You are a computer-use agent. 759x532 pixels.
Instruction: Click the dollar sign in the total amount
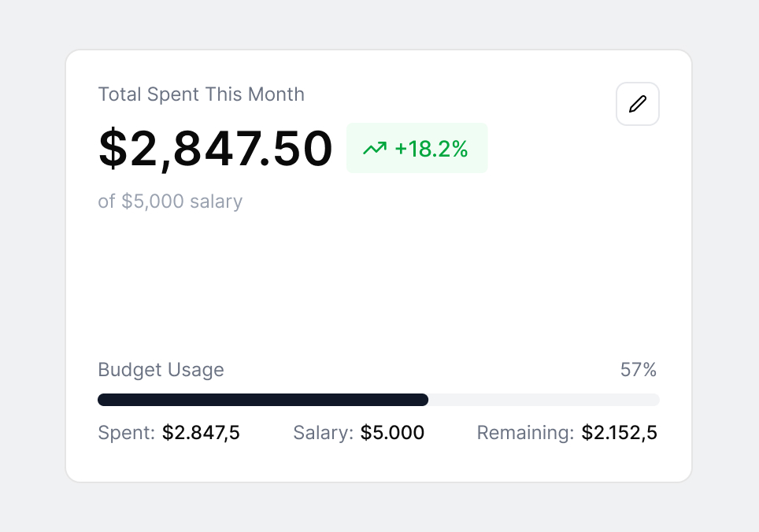[x=113, y=148]
